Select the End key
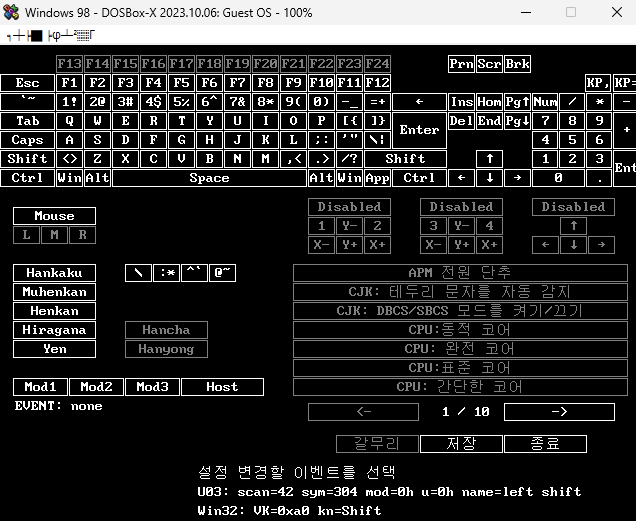Image resolution: width=636 pixels, height=521 pixels. (489, 121)
